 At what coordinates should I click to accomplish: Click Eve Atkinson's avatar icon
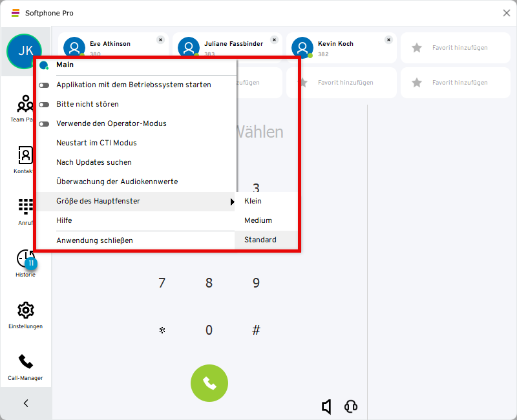pos(74,47)
